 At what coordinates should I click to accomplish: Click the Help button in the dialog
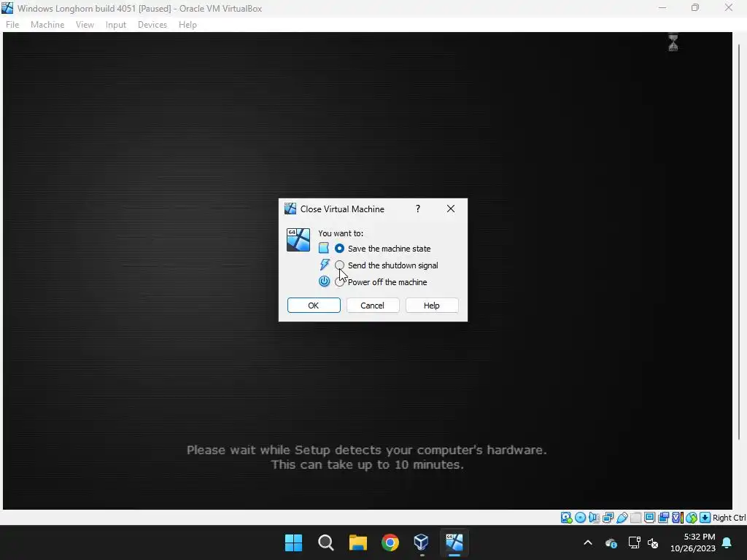[432, 306]
